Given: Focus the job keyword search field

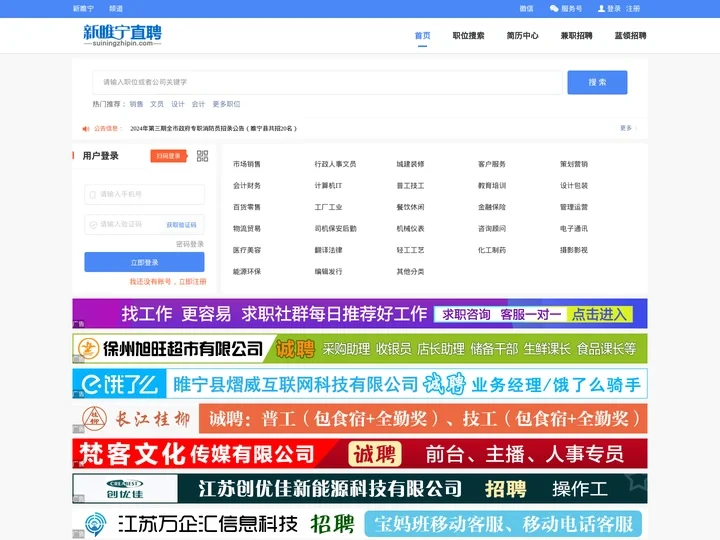Looking at the screenshot, I should pos(327,82).
